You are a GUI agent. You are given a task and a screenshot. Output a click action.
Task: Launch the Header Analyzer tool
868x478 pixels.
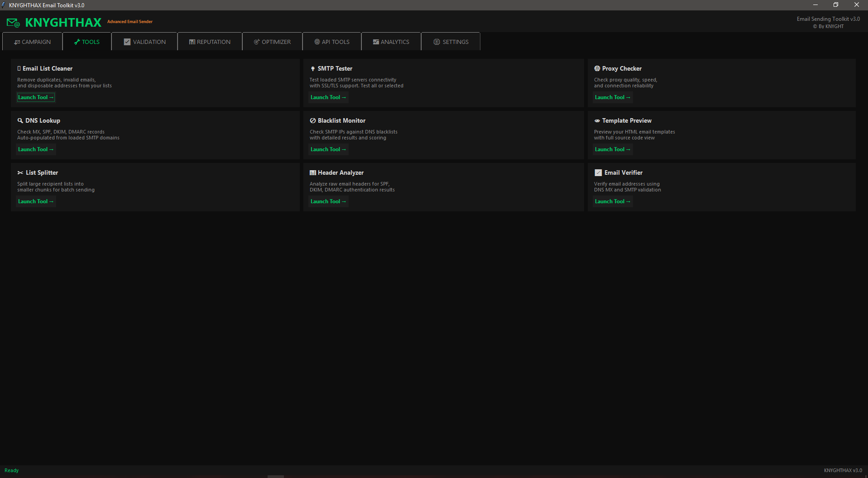[x=328, y=201]
